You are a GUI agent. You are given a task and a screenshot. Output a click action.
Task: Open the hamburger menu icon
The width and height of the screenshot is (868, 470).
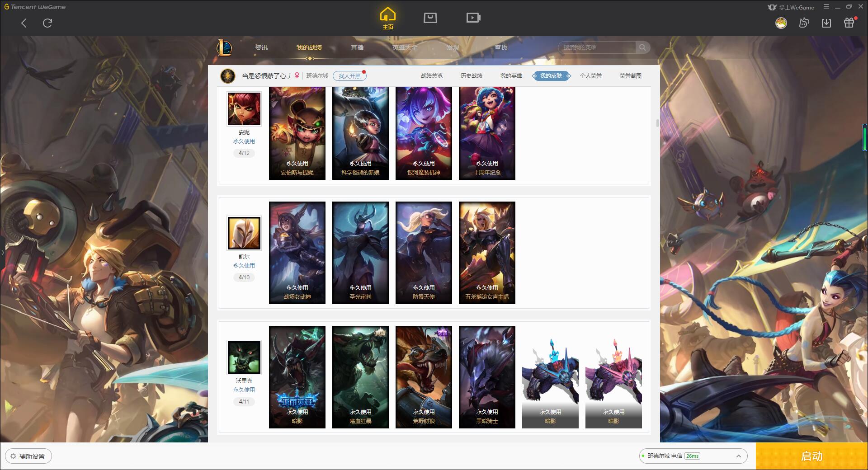(826, 7)
